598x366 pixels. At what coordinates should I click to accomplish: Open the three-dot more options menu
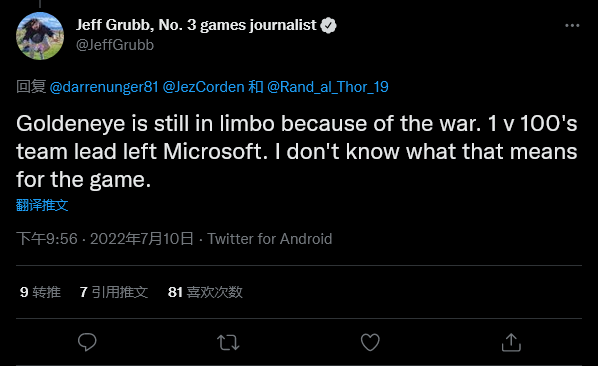coord(572,26)
